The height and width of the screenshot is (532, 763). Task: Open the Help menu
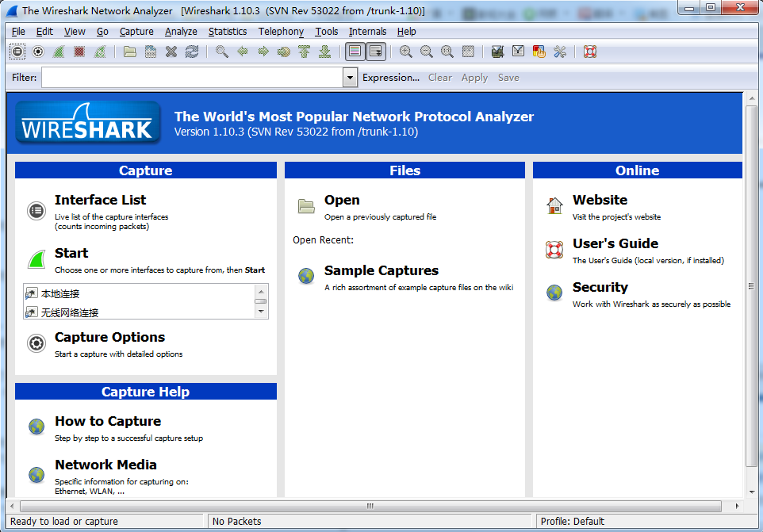tap(406, 32)
